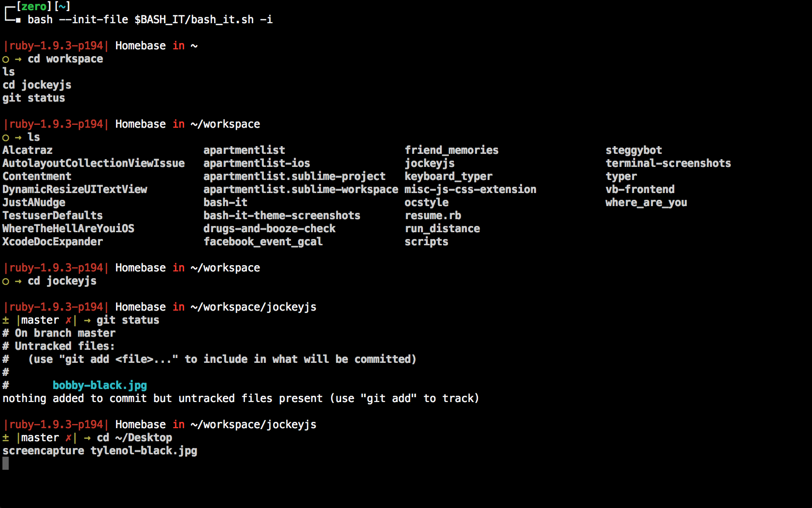
Task: Click the yellow circle before the ls command
Action: 6,138
